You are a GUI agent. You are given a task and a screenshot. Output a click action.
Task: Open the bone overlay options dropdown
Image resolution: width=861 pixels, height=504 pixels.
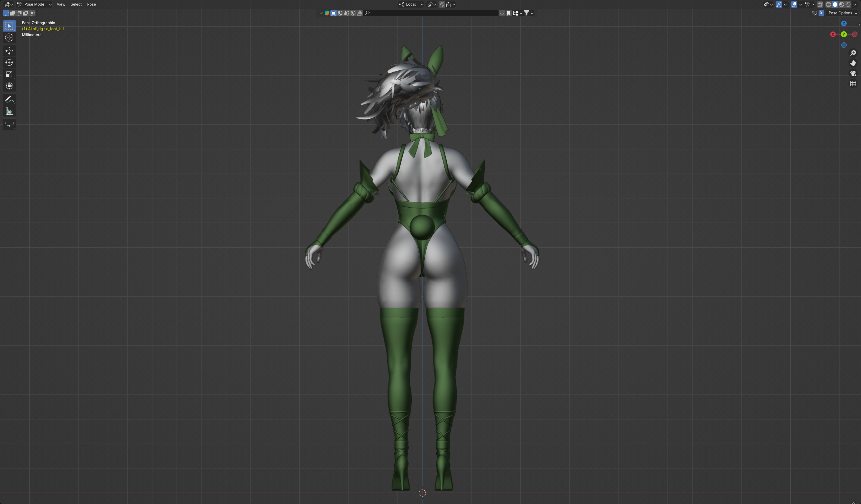tap(809, 4)
